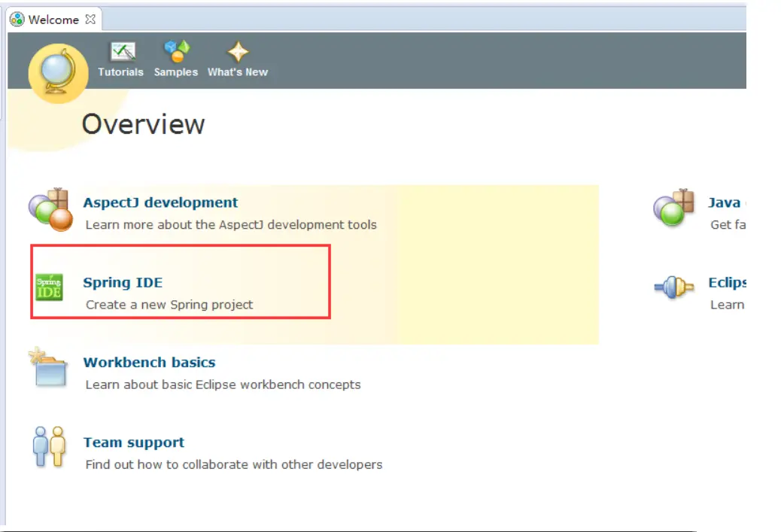781x532 pixels.
Task: Open the Tutorials page label
Action: click(120, 71)
